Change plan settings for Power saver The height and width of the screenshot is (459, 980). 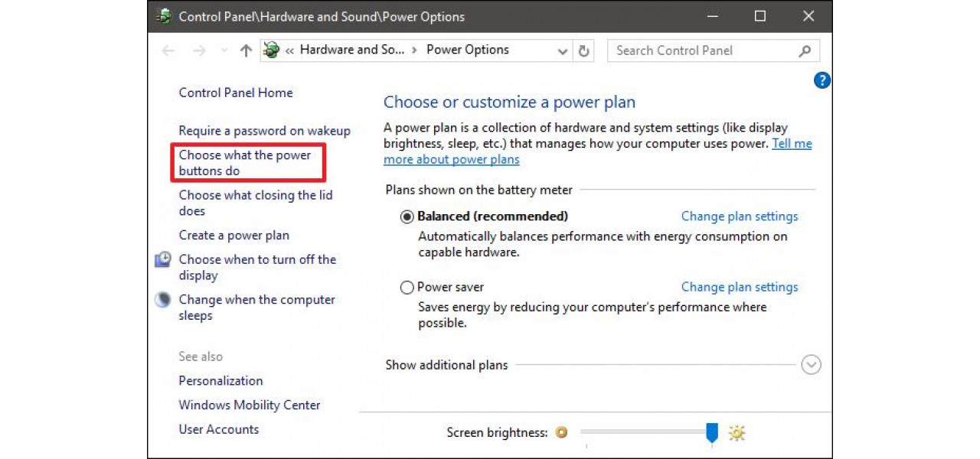[x=740, y=287]
